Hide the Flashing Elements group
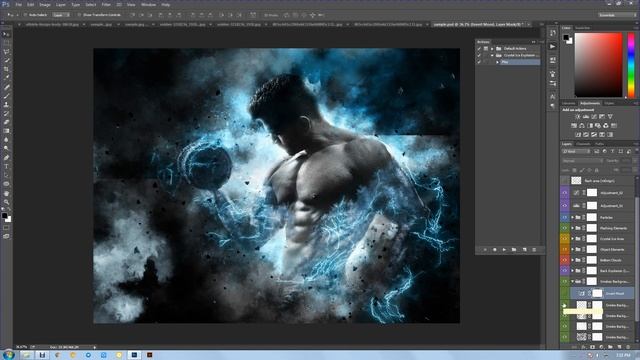Viewport: 640px width, 360px height. 564,228
